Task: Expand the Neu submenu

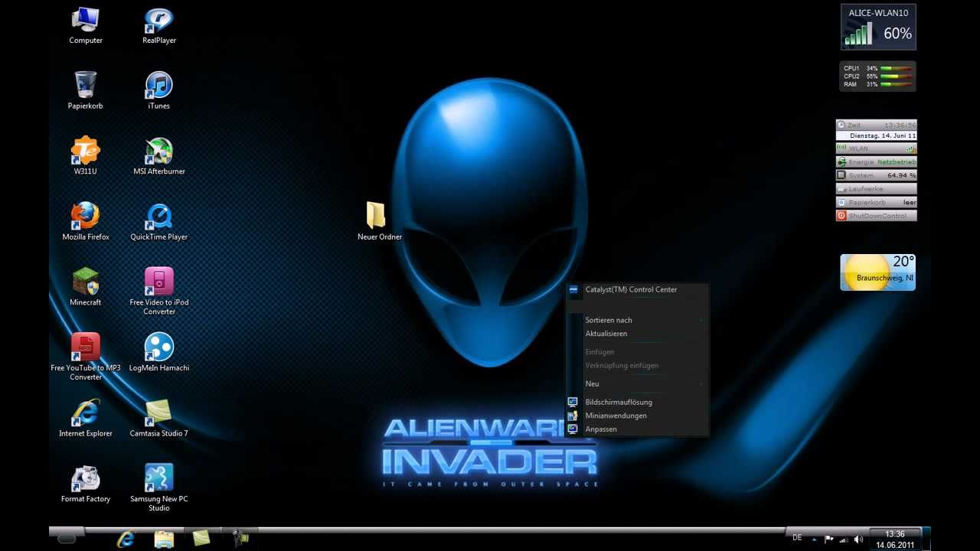Action: coord(638,384)
